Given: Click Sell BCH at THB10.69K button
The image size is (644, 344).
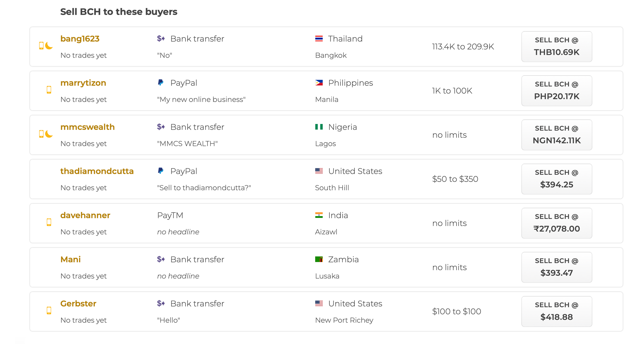Looking at the screenshot, I should (x=556, y=47).
